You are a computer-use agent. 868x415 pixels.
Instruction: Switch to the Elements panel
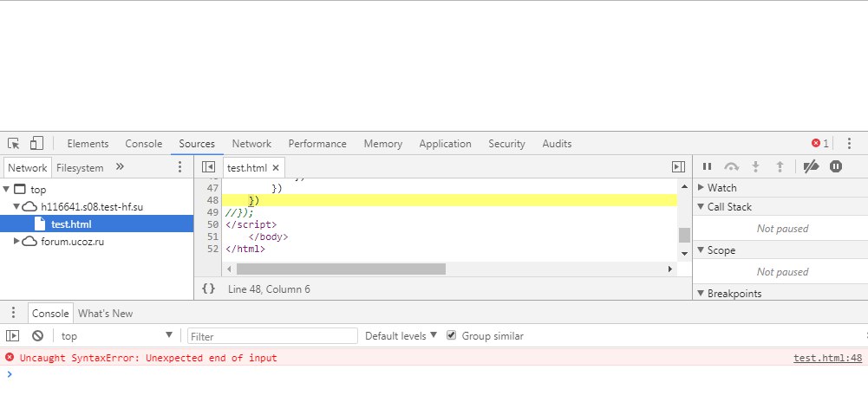tap(88, 144)
